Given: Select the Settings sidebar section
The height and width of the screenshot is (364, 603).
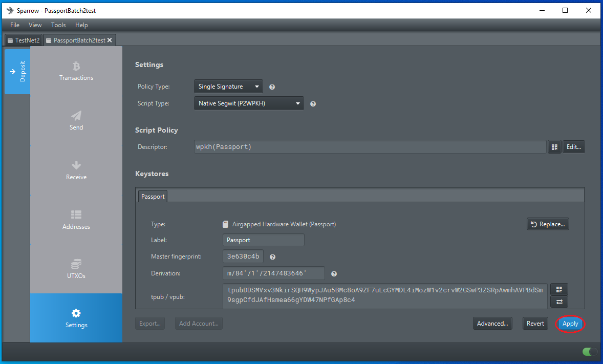Looking at the screenshot, I should tap(76, 318).
